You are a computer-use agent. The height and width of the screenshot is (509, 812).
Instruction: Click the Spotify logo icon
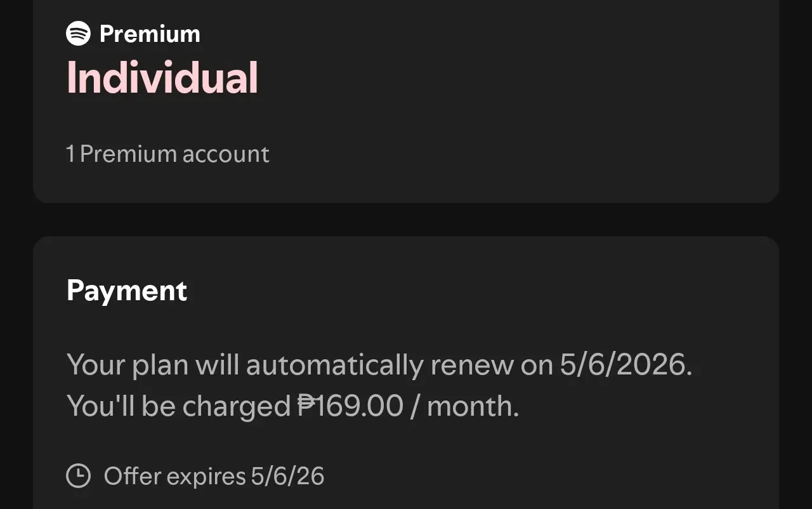tap(79, 33)
